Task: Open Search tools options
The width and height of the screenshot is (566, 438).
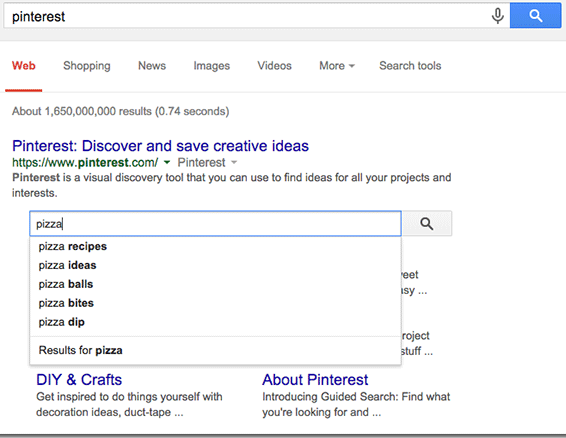Action: [410, 66]
